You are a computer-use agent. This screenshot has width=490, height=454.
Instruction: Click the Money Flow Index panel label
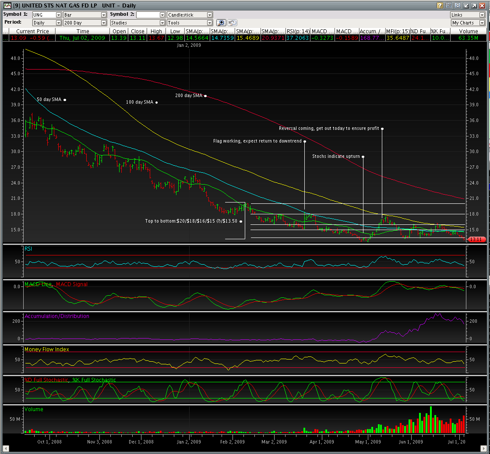[x=47, y=349]
